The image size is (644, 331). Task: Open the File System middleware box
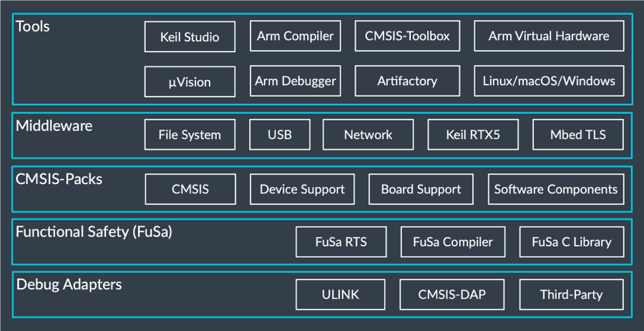pyautogui.click(x=190, y=135)
